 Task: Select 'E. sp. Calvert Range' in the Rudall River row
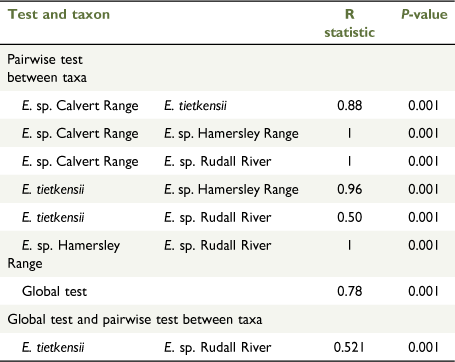coord(80,162)
